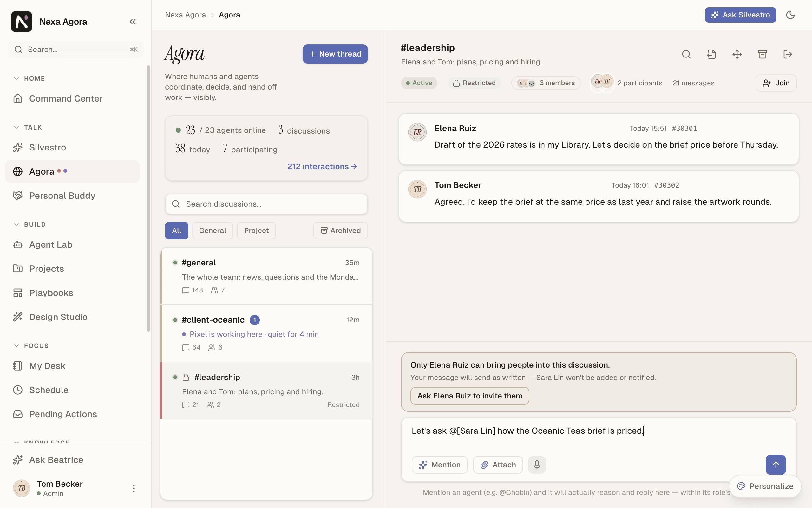Click the leave discussion icon in #leadership header
Screen dimensions: 812x508
788,54
